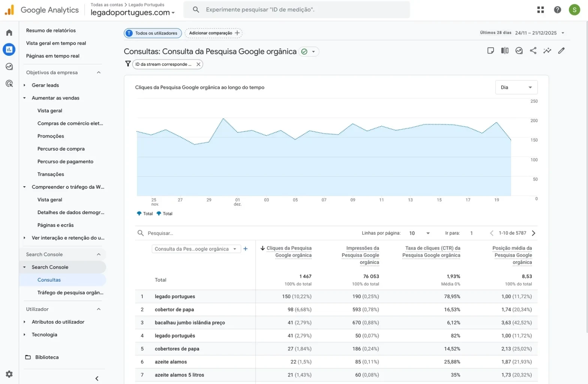Open the Help question mark icon
The image size is (588, 384).
pyautogui.click(x=557, y=10)
